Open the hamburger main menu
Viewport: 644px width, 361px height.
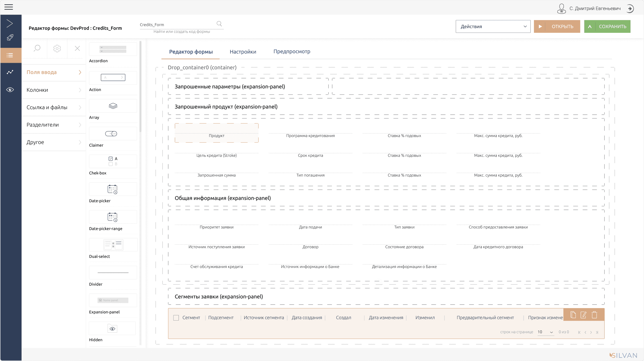click(9, 7)
